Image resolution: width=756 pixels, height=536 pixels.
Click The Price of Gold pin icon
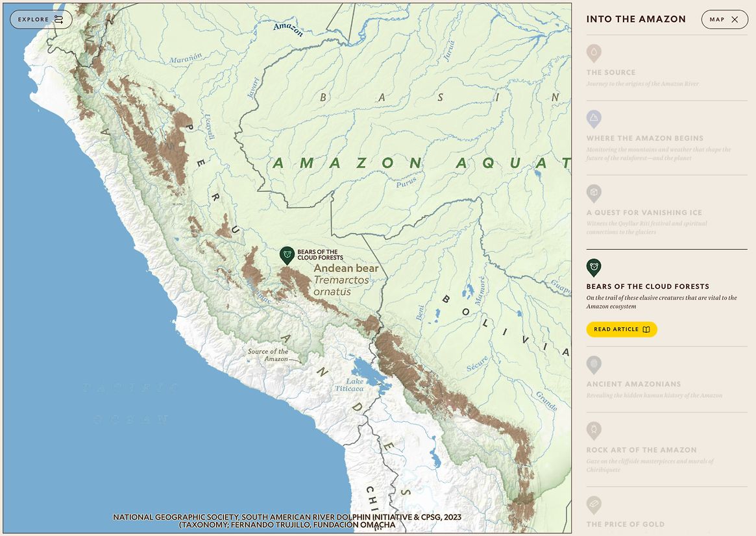[x=593, y=504]
